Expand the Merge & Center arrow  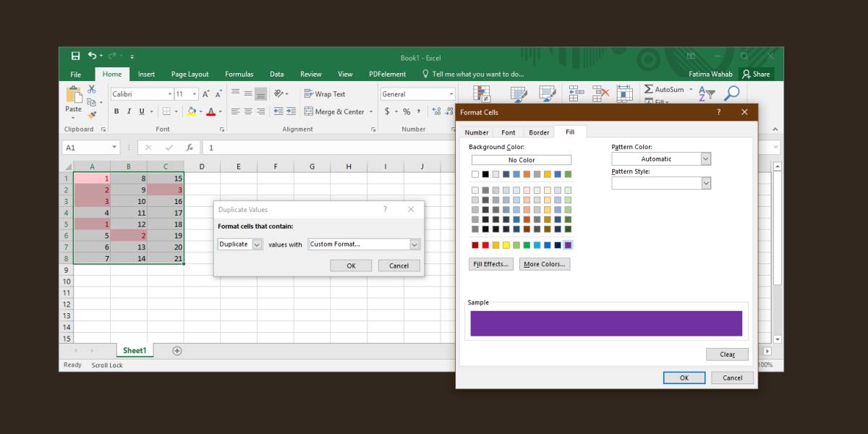pos(371,111)
